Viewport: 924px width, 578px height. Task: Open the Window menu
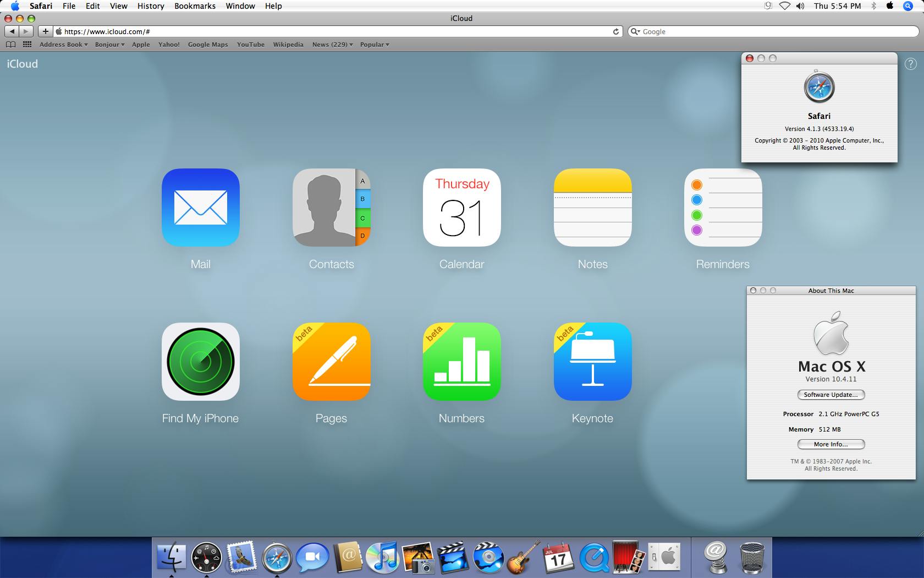pos(240,6)
